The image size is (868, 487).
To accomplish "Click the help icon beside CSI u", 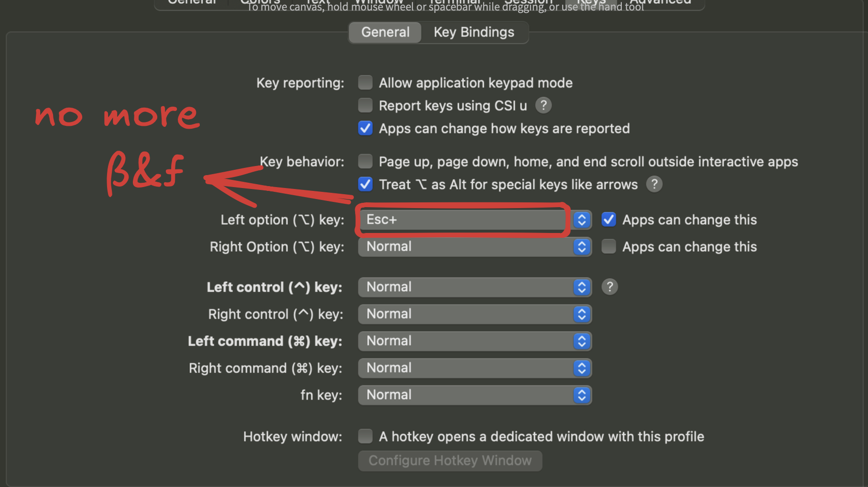I will click(x=543, y=105).
